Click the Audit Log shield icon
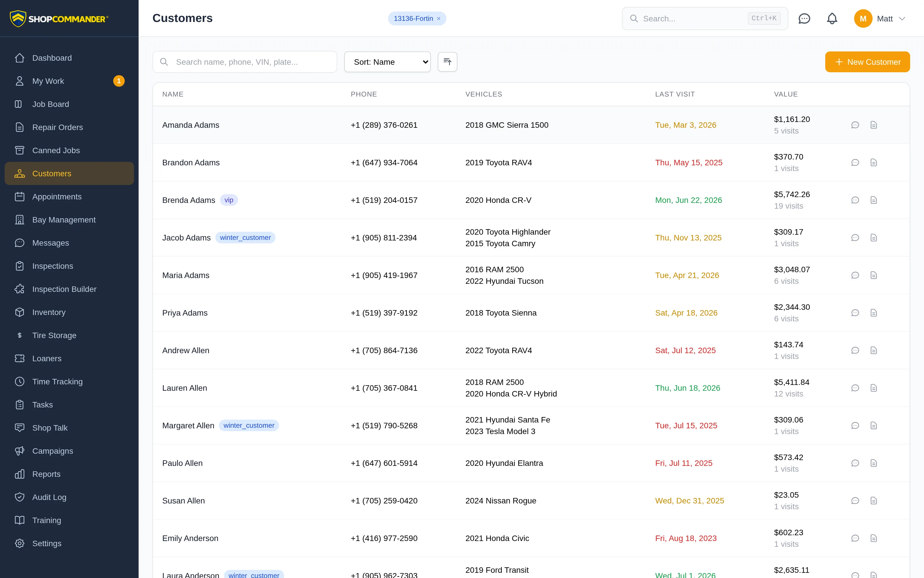The image size is (924, 578). click(19, 497)
